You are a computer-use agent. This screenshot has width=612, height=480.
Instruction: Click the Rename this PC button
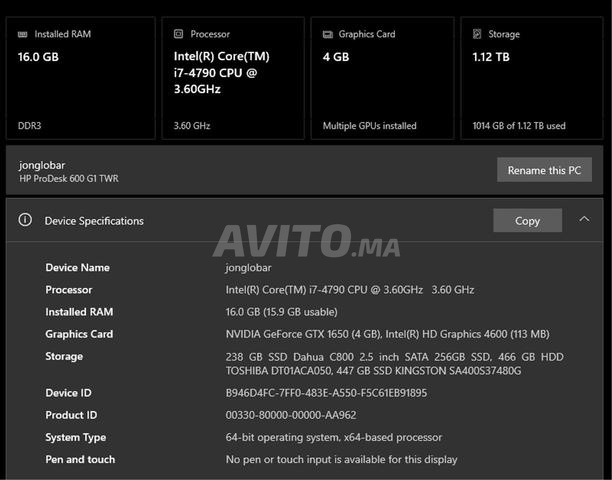point(544,170)
